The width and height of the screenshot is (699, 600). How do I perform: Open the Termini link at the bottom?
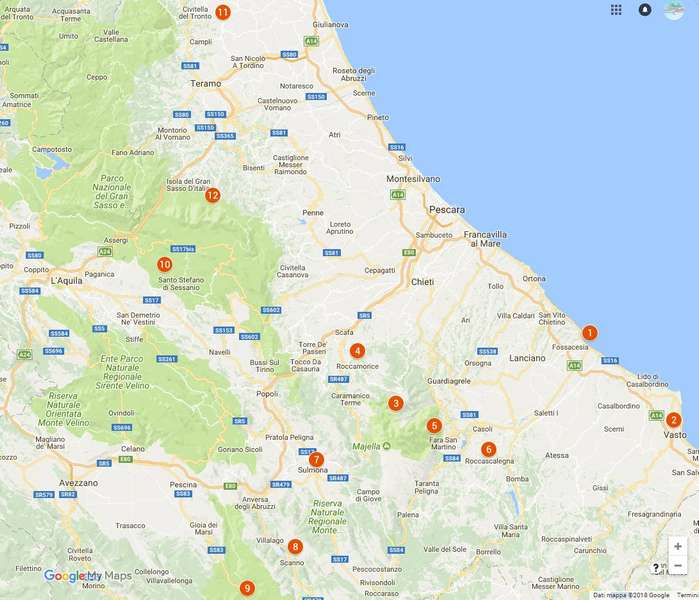click(686, 595)
